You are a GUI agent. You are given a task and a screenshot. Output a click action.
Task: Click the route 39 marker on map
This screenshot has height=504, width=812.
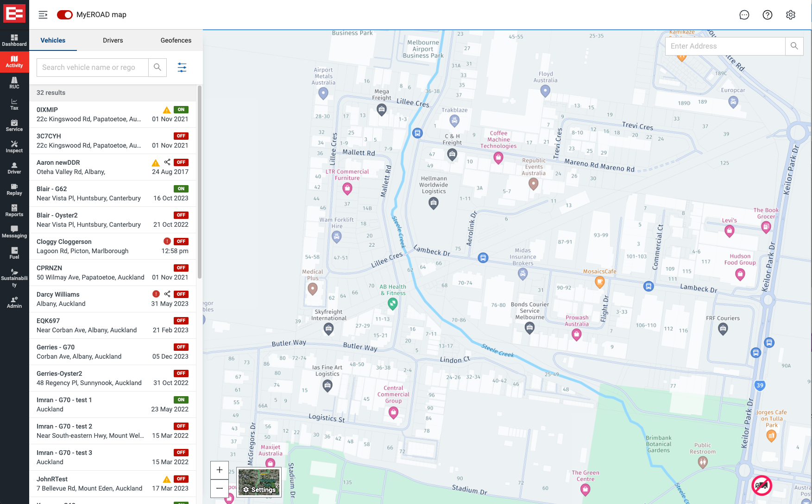point(760,385)
